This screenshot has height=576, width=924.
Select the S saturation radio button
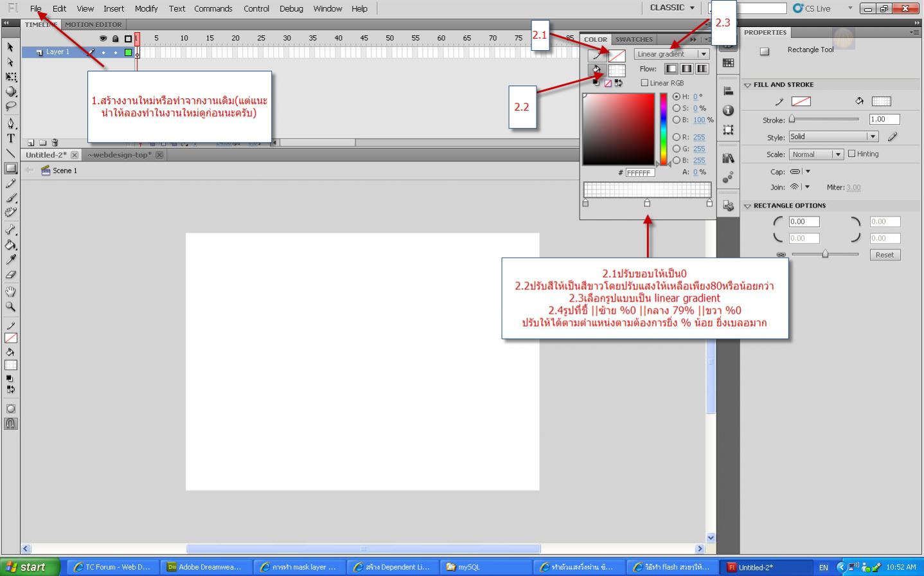pos(676,108)
